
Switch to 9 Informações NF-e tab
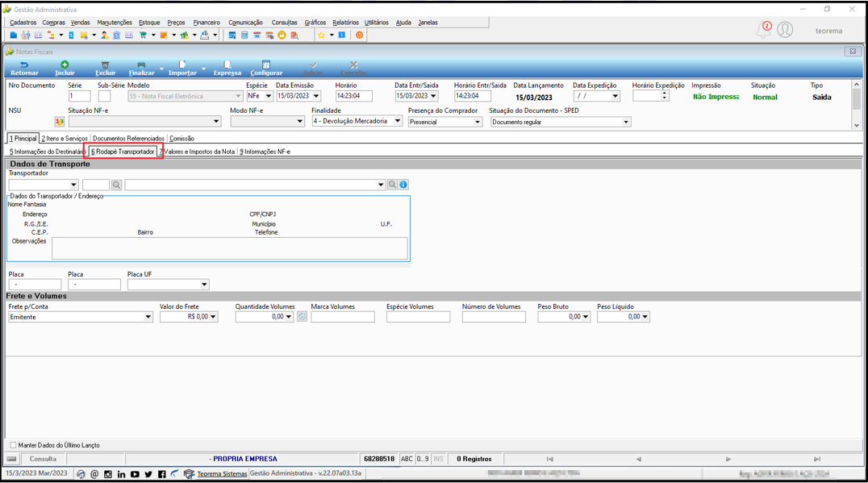coord(265,152)
